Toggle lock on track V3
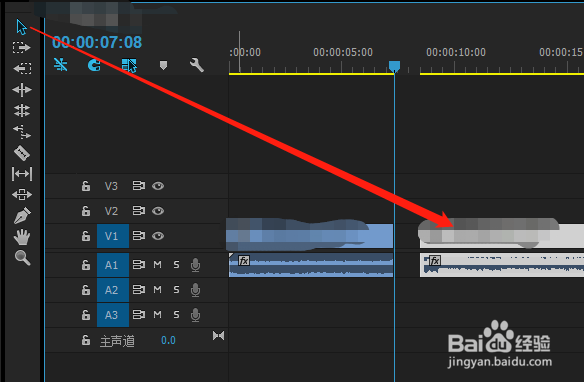 tap(86, 186)
